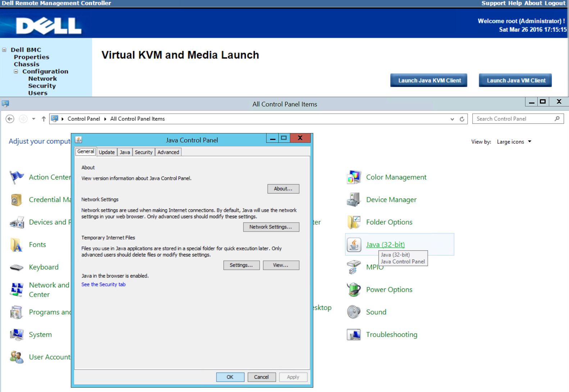The height and width of the screenshot is (392, 569).
Task: Click the All Control Panel Items breadcrumb
Action: coord(137,119)
